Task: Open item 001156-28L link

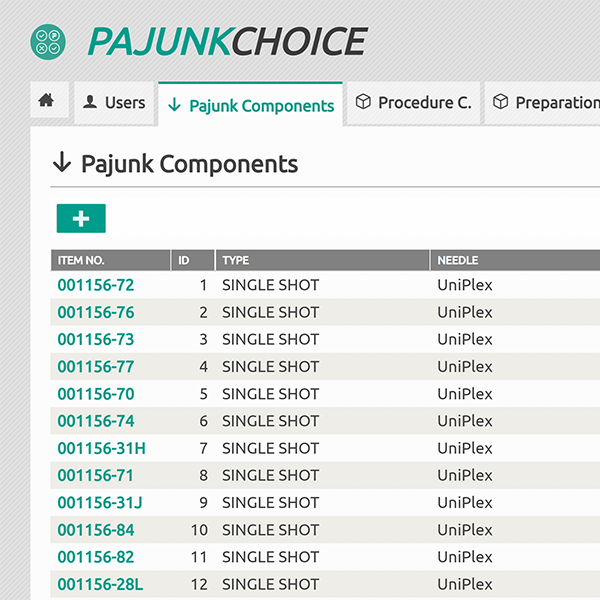Action: click(x=100, y=584)
